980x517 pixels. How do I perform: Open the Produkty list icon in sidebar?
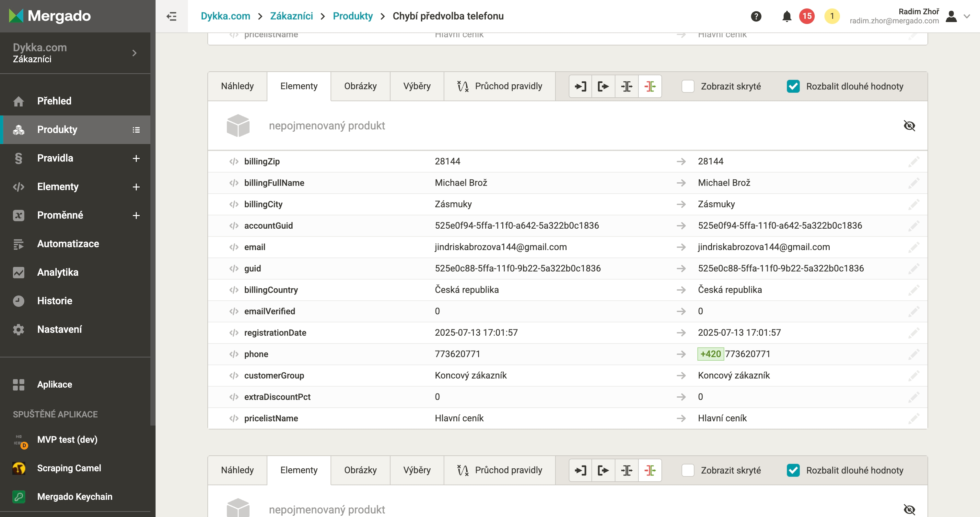[x=136, y=130]
